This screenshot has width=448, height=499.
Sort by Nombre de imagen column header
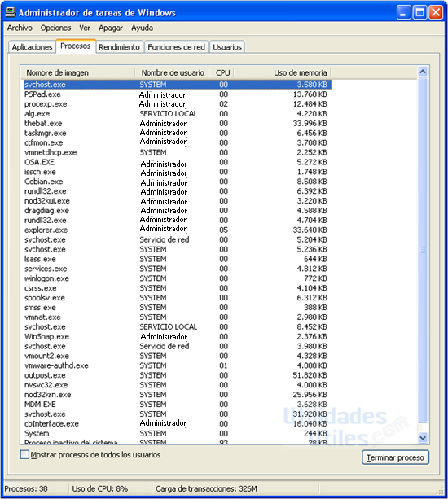(78, 73)
